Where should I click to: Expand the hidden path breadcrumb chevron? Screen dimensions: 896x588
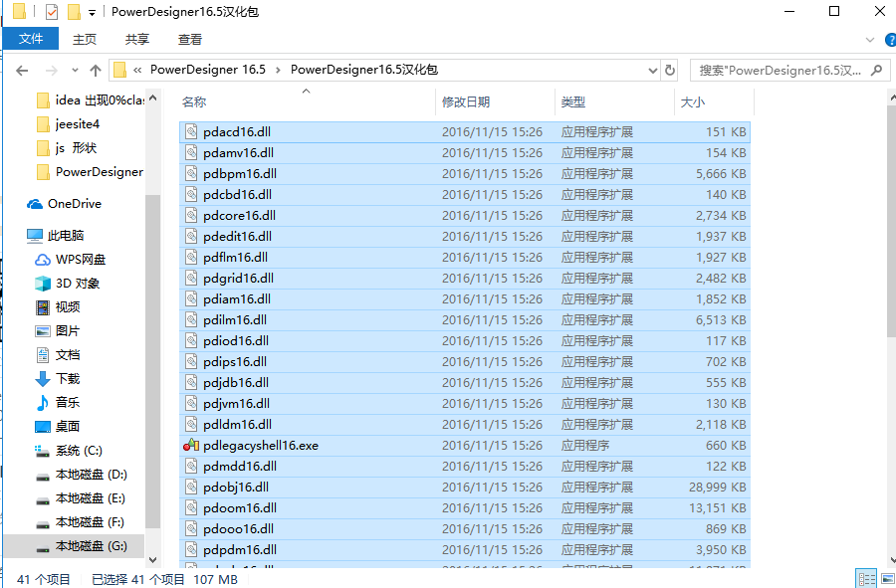tap(137, 70)
